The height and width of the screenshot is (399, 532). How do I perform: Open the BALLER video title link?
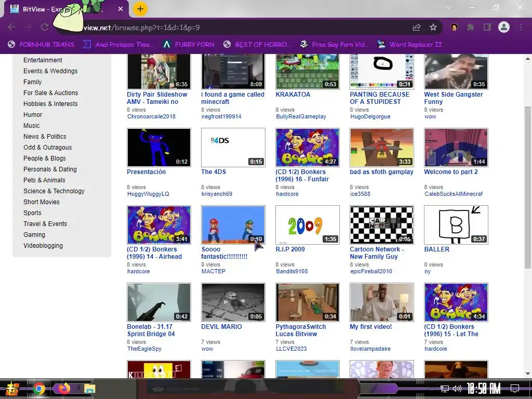tap(436, 249)
